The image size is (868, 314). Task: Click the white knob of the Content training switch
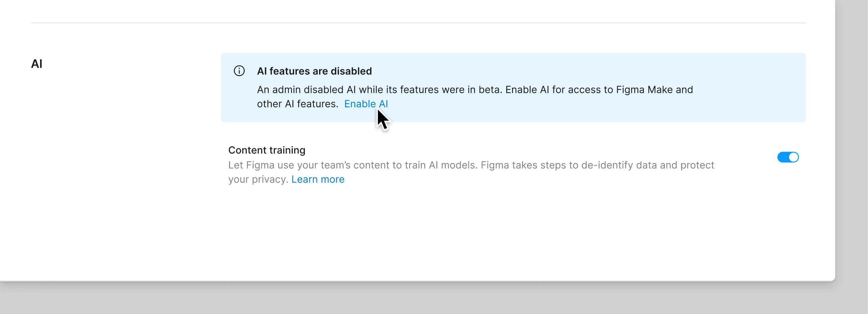pyautogui.click(x=793, y=157)
